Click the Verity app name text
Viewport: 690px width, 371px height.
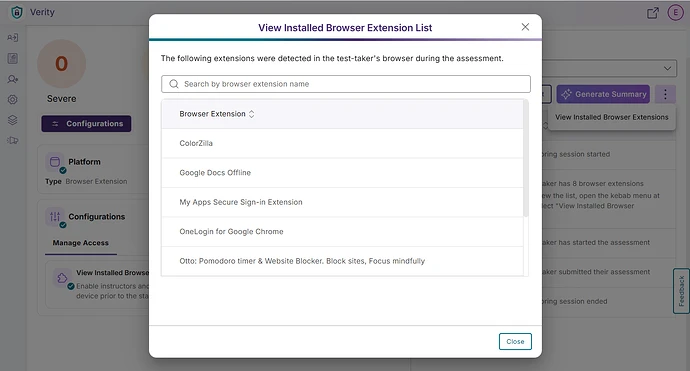[42, 12]
